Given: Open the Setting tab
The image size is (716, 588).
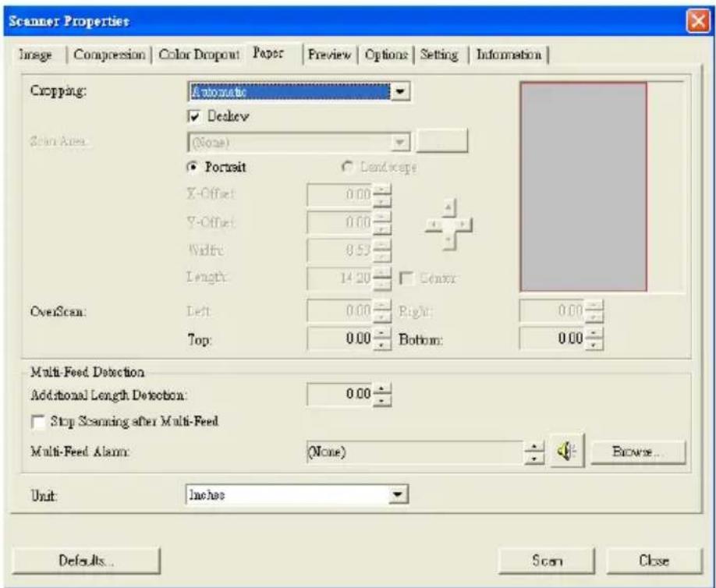Looking at the screenshot, I should 439,55.
